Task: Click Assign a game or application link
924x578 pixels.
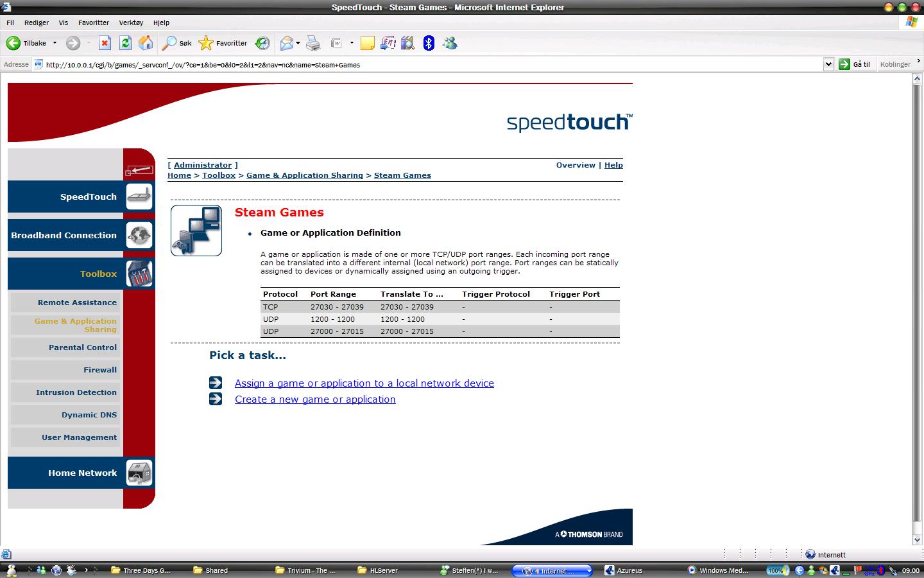Action: tap(364, 383)
